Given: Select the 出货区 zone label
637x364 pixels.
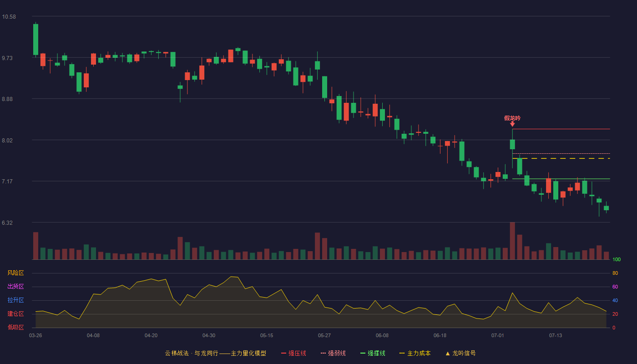Looking at the screenshot, I should (x=15, y=287).
